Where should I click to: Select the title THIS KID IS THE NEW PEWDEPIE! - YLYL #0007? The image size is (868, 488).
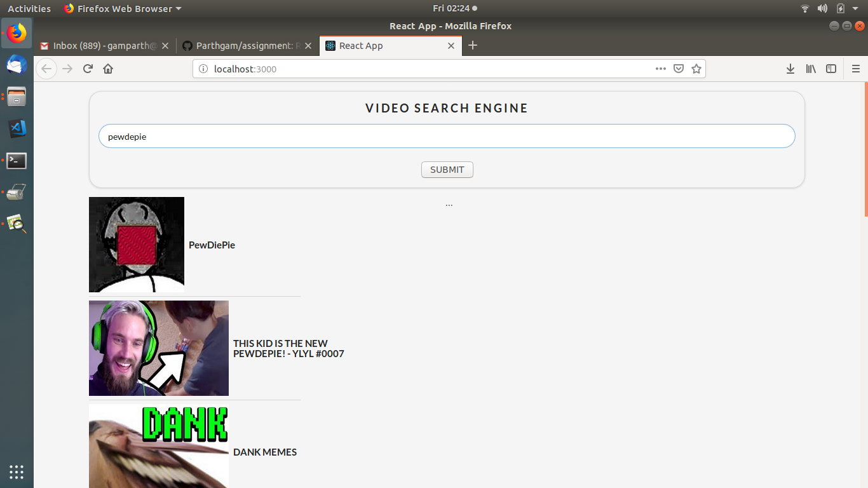288,348
